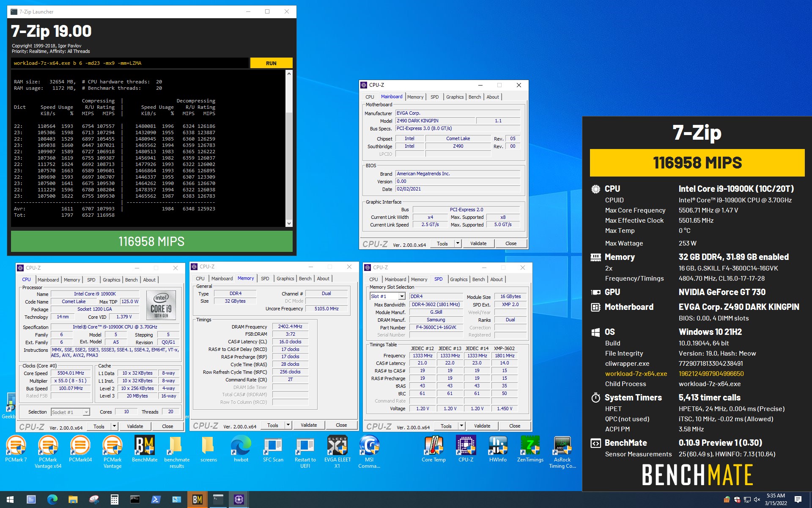Click the yellow workload-7z-x64.exe entry in BenchMate
Image resolution: width=812 pixels, height=508 pixels.
click(636, 374)
